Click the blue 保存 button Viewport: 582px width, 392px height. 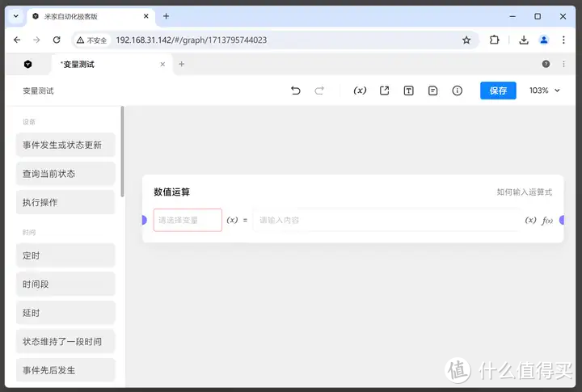tap(498, 91)
